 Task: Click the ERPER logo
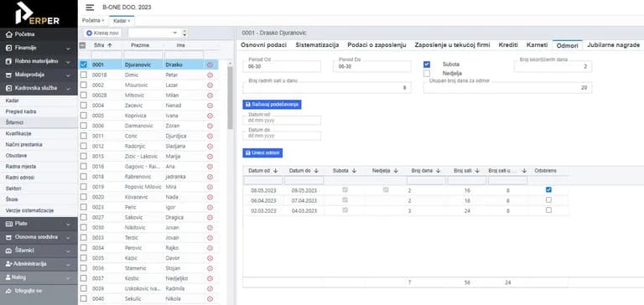tap(38, 14)
